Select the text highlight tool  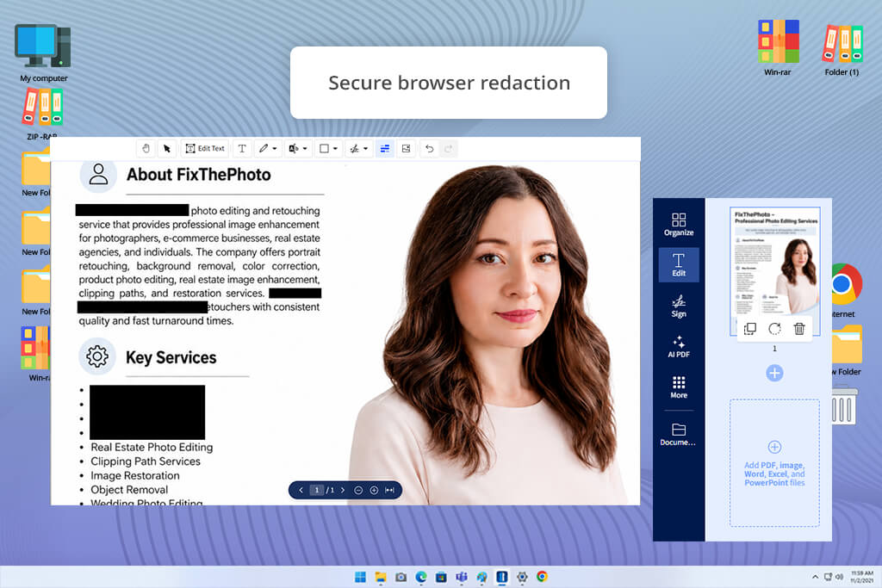tap(294, 148)
